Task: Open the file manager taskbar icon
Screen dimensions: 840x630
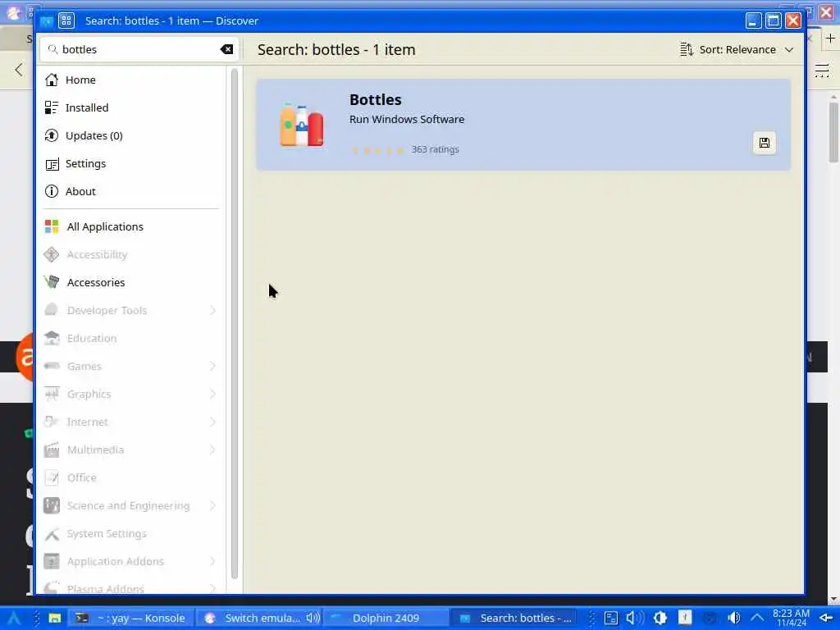Action: (x=55, y=619)
